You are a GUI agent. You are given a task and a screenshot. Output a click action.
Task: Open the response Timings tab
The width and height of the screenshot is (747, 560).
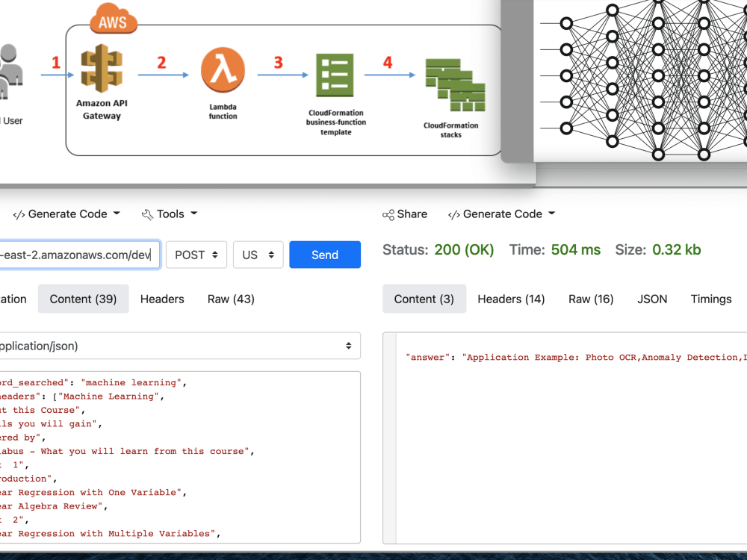711,299
